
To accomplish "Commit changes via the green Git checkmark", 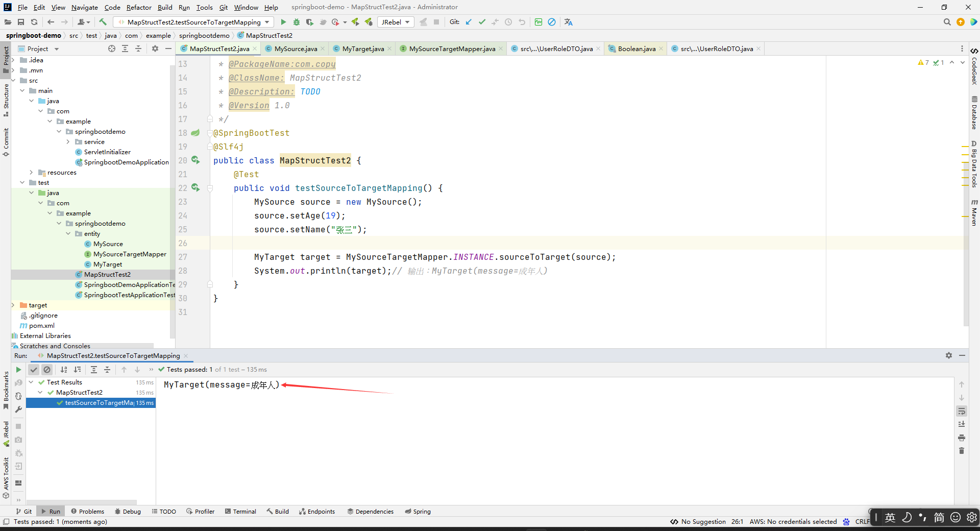I will click(x=482, y=22).
